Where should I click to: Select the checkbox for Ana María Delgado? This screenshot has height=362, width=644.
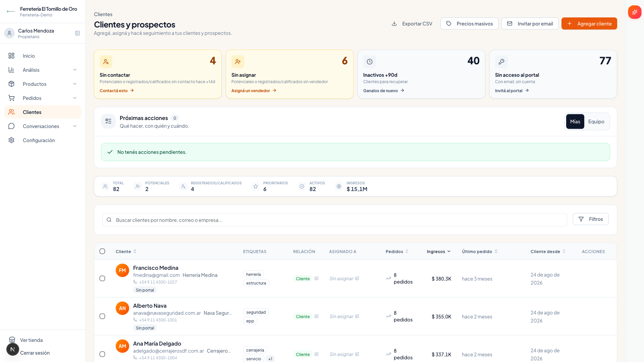click(x=102, y=354)
